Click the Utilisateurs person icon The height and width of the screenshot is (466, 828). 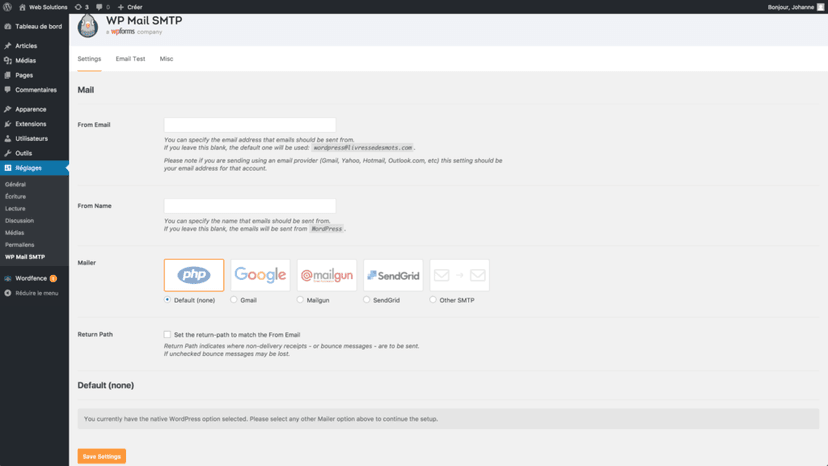(x=7, y=138)
